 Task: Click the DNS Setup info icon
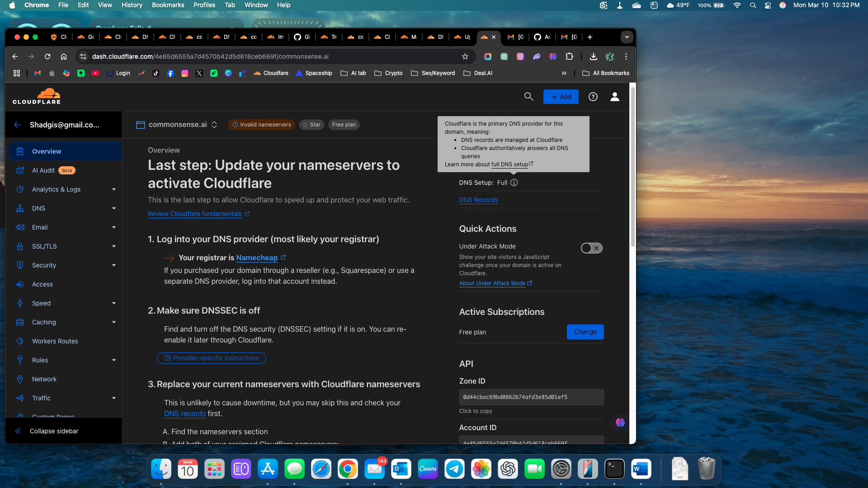(x=514, y=183)
